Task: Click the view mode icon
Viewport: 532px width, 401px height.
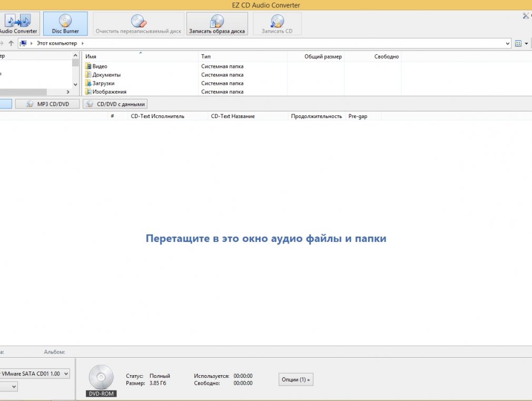Action: pyautogui.click(x=518, y=43)
